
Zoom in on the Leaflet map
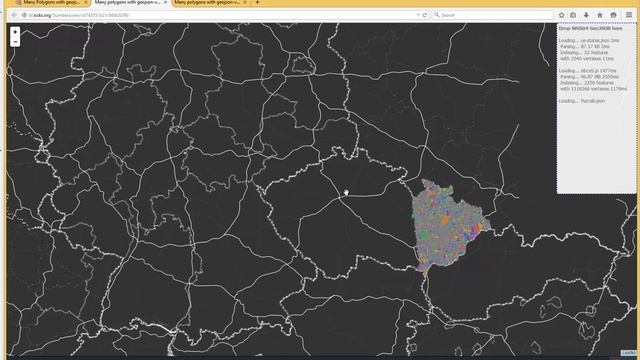(x=15, y=32)
